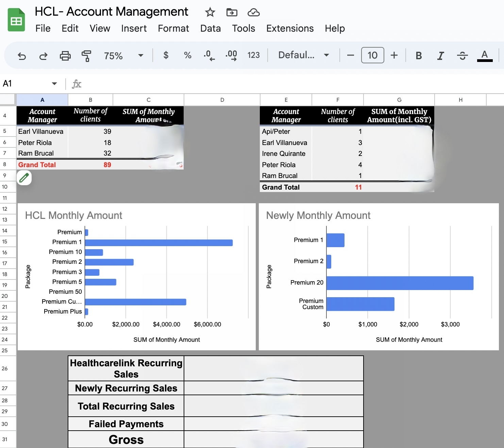
Task: Select the Gross cell
Action: pos(126,439)
